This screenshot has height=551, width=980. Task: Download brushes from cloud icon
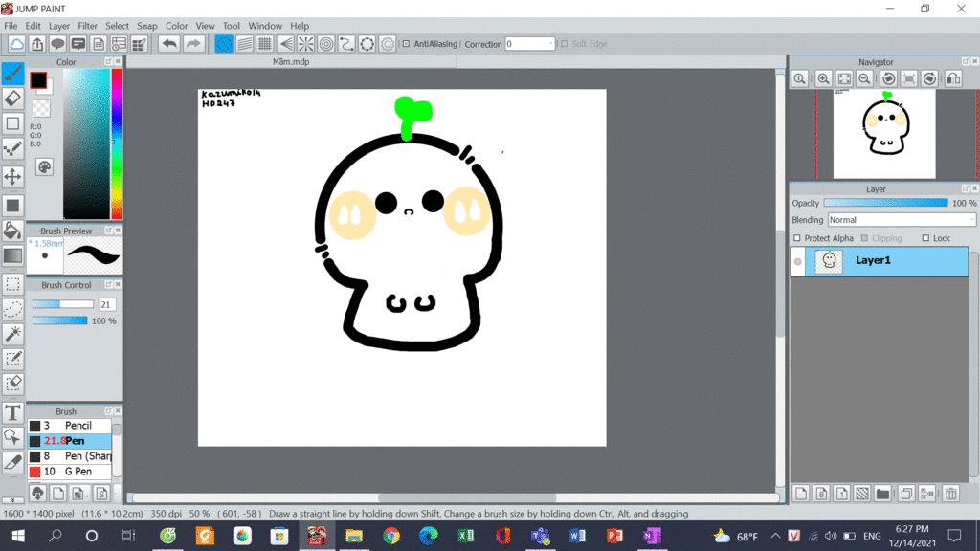pyautogui.click(x=37, y=494)
